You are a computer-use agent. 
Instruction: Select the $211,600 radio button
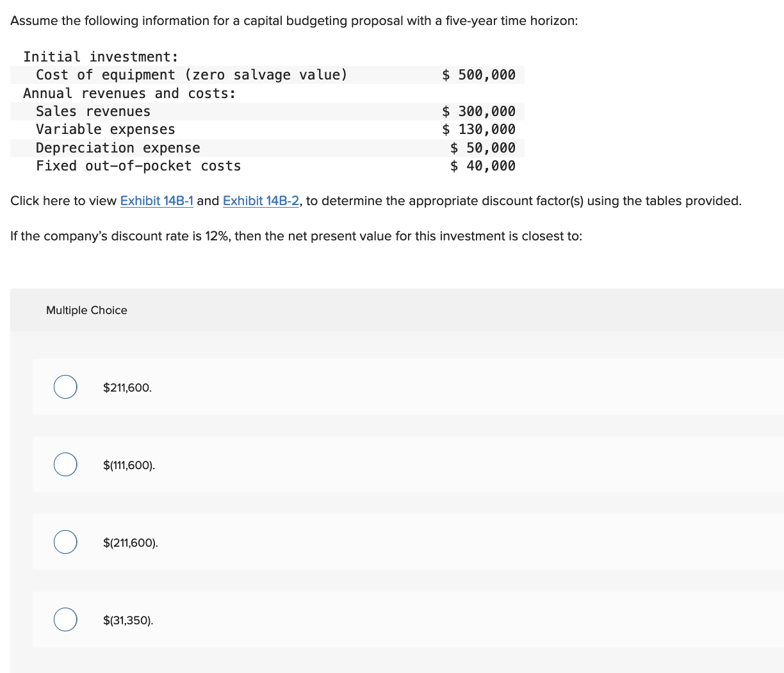click(65, 387)
